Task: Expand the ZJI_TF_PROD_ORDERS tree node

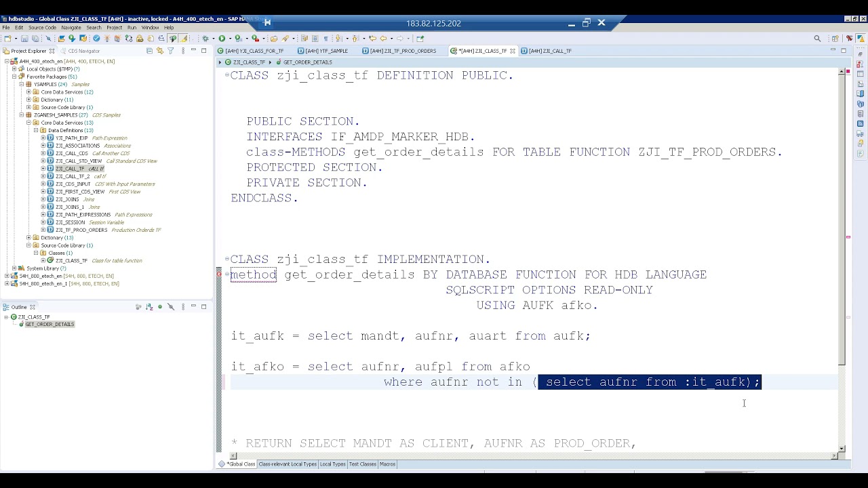Action: pyautogui.click(x=43, y=230)
